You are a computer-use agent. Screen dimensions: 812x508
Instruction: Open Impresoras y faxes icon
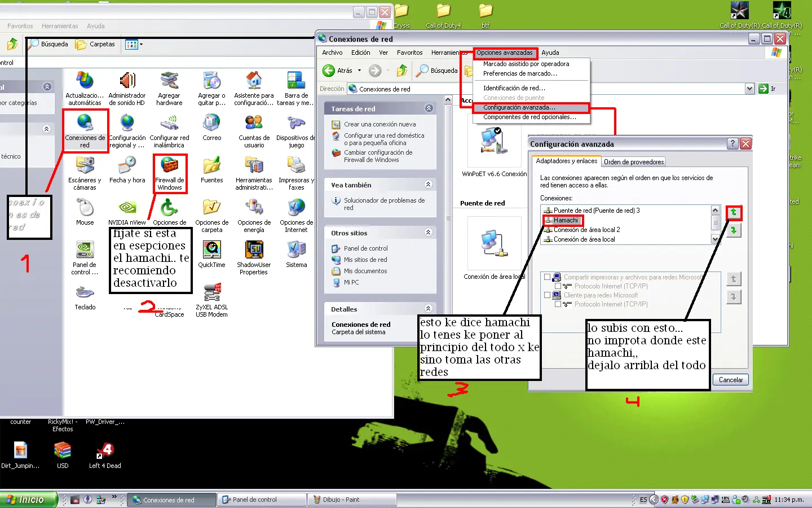pyautogui.click(x=296, y=173)
